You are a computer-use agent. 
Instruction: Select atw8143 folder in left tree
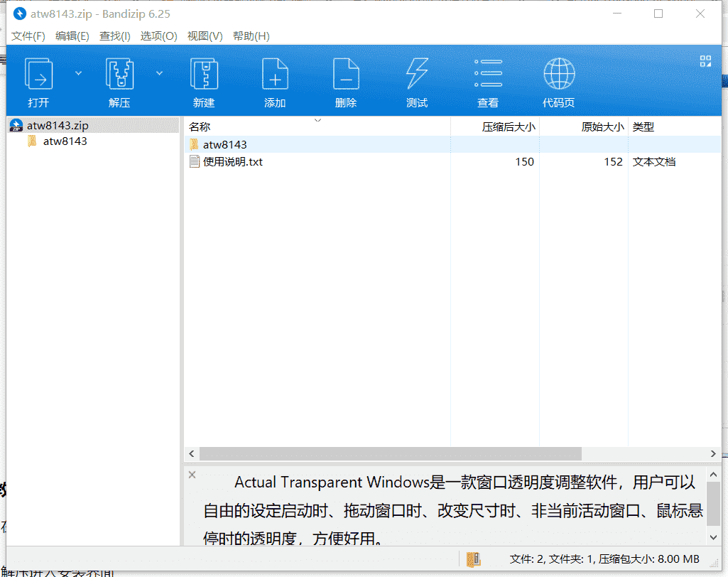coord(65,141)
